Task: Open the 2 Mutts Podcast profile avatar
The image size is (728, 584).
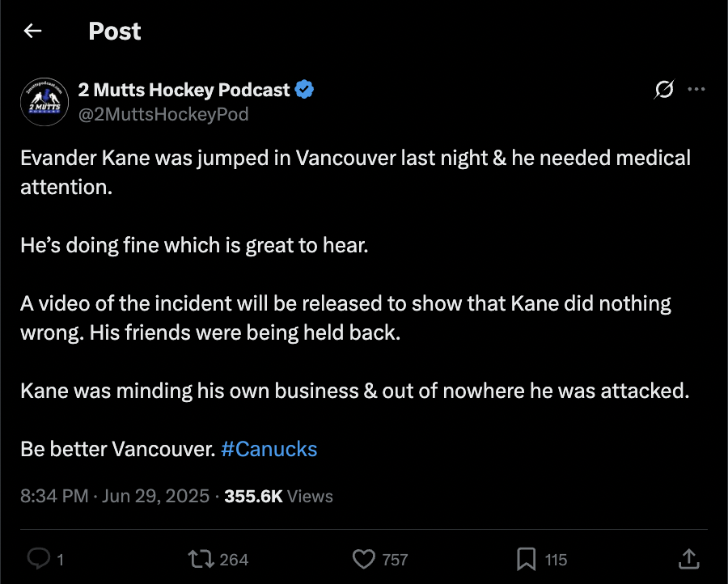Action: click(44, 102)
